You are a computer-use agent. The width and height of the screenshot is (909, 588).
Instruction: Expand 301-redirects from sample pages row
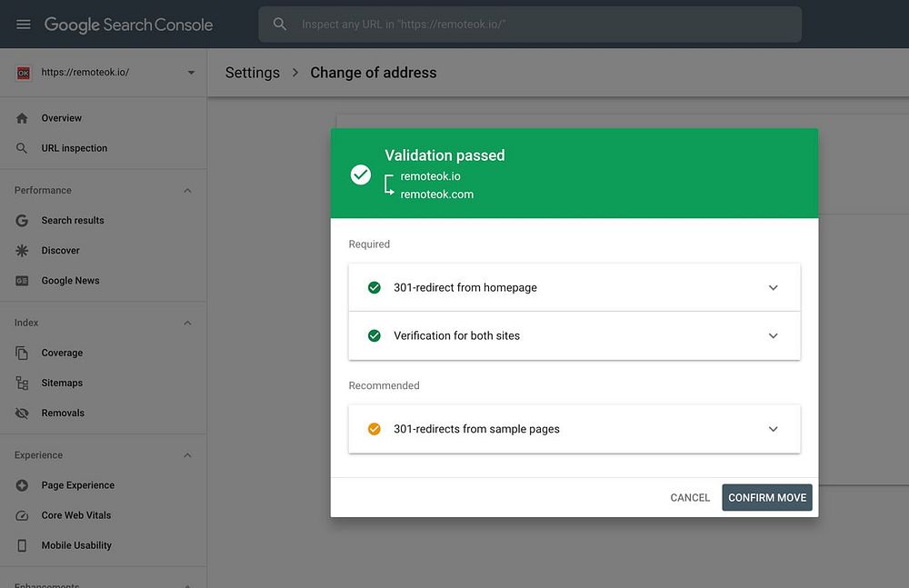click(x=773, y=429)
